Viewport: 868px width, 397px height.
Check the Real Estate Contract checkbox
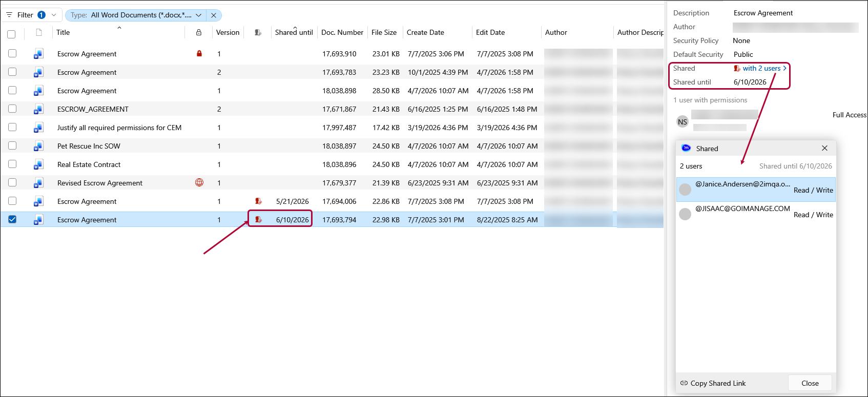pyautogui.click(x=12, y=164)
